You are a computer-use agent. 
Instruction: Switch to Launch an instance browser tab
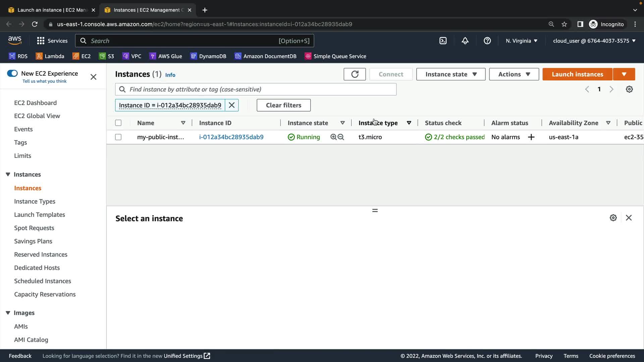tap(50, 10)
